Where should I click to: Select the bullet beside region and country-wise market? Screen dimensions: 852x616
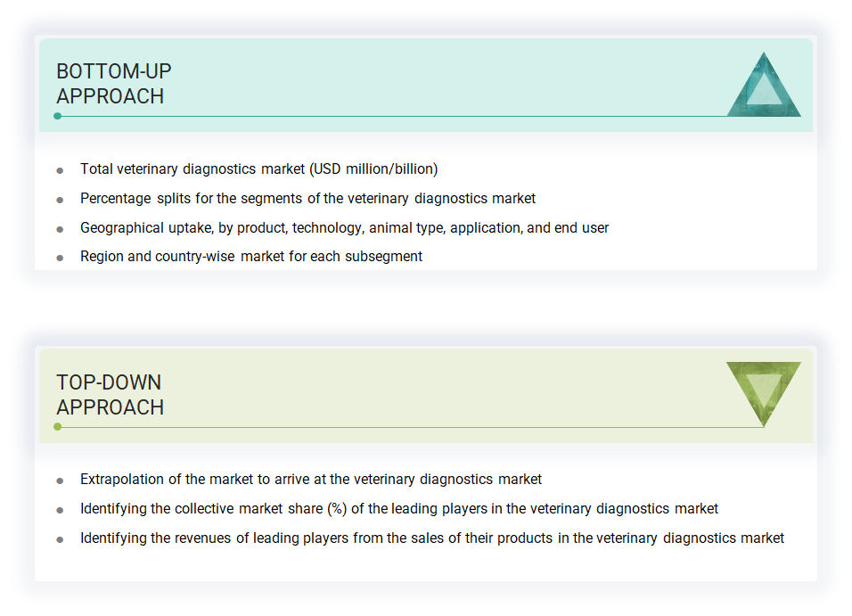pyautogui.click(x=61, y=256)
